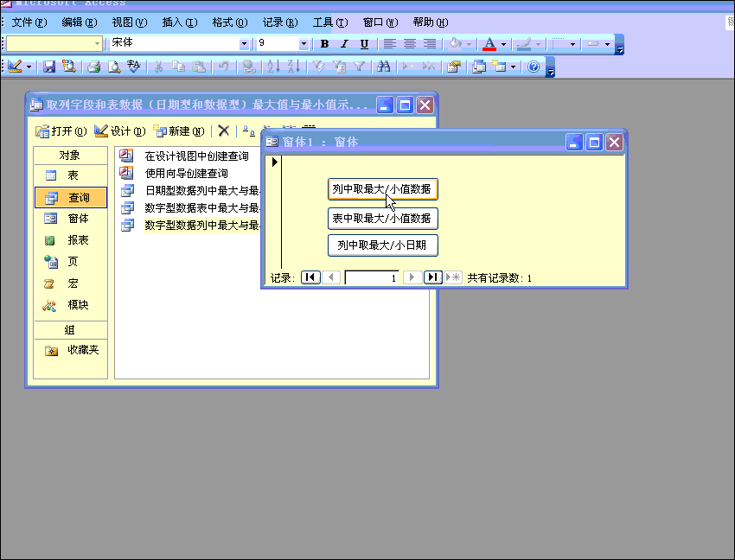Viewport: 735px width, 560px height.
Task: Select 查询 in objects list
Action: coord(71,197)
